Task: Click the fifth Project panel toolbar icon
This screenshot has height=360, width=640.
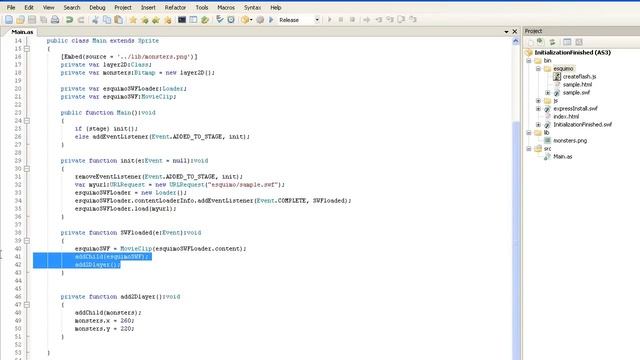Action: pos(579,42)
